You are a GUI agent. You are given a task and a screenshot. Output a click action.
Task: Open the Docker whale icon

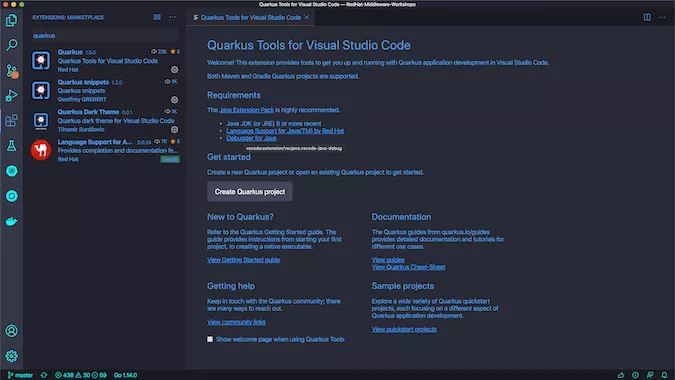tap(12, 222)
